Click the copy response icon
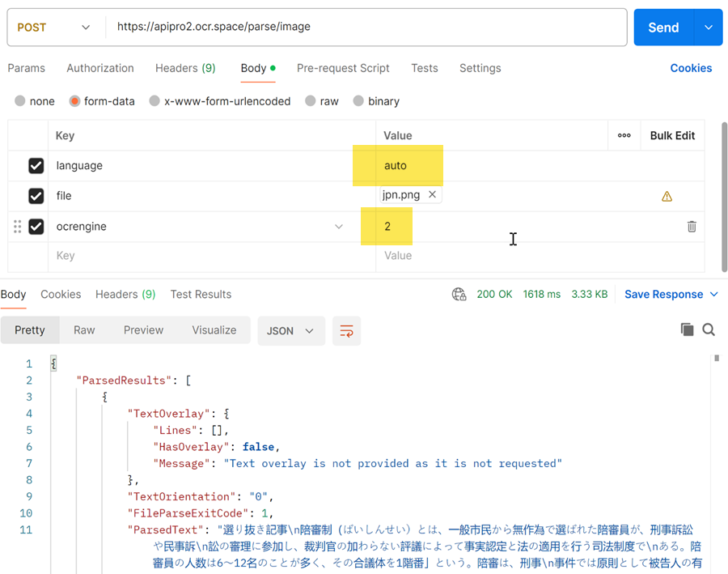The height and width of the screenshot is (574, 728). pos(687,330)
